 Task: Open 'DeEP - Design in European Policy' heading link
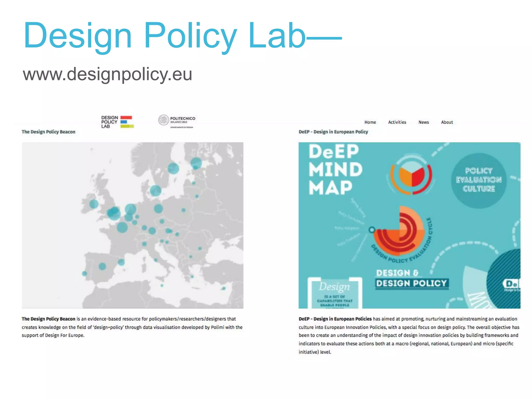coord(333,132)
